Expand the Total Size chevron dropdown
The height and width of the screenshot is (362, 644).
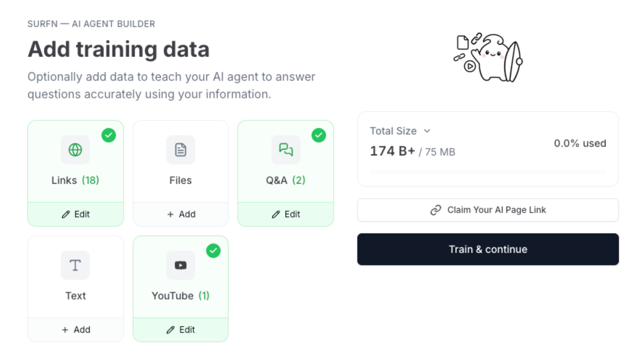[x=427, y=131]
